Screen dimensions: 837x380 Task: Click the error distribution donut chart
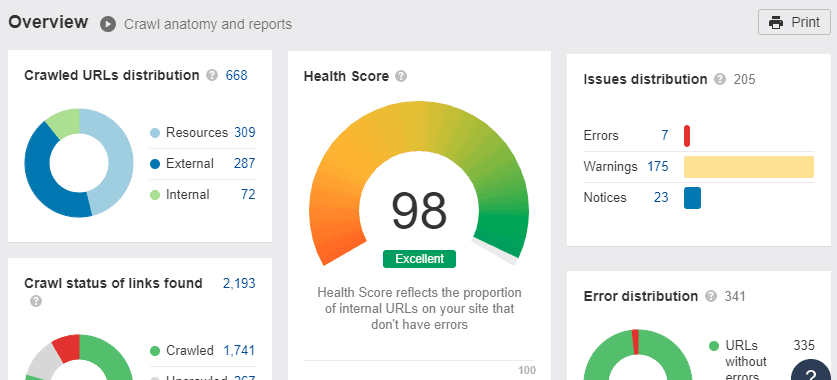coord(638,355)
